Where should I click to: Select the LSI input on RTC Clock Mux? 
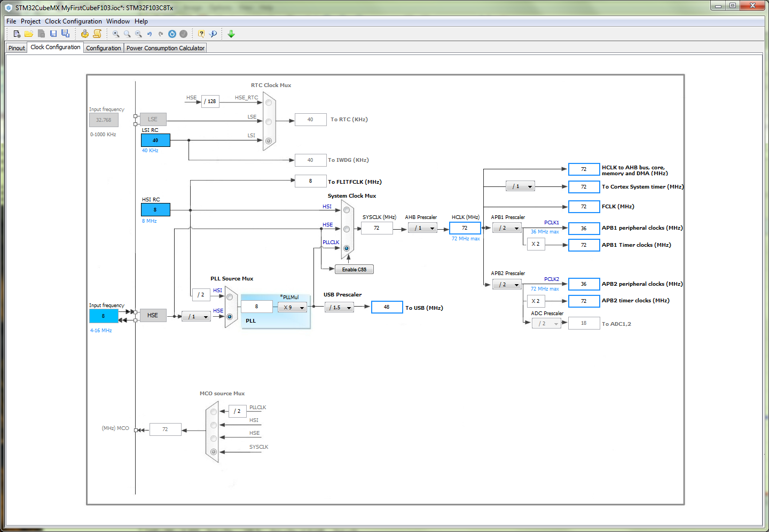click(x=269, y=141)
